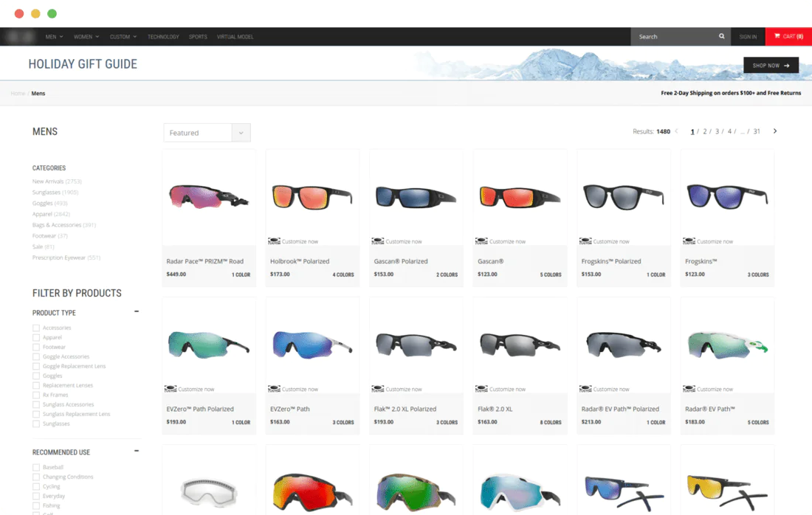
Task: Click Customize now icon under EVZero Path
Action: point(274,389)
